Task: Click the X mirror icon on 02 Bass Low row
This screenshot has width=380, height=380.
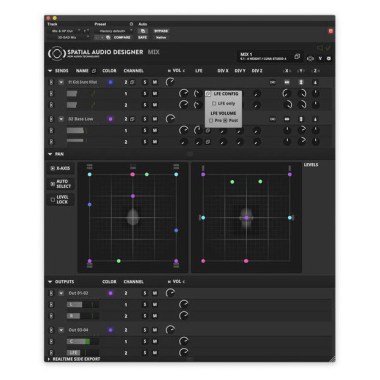Action: tap(287, 119)
